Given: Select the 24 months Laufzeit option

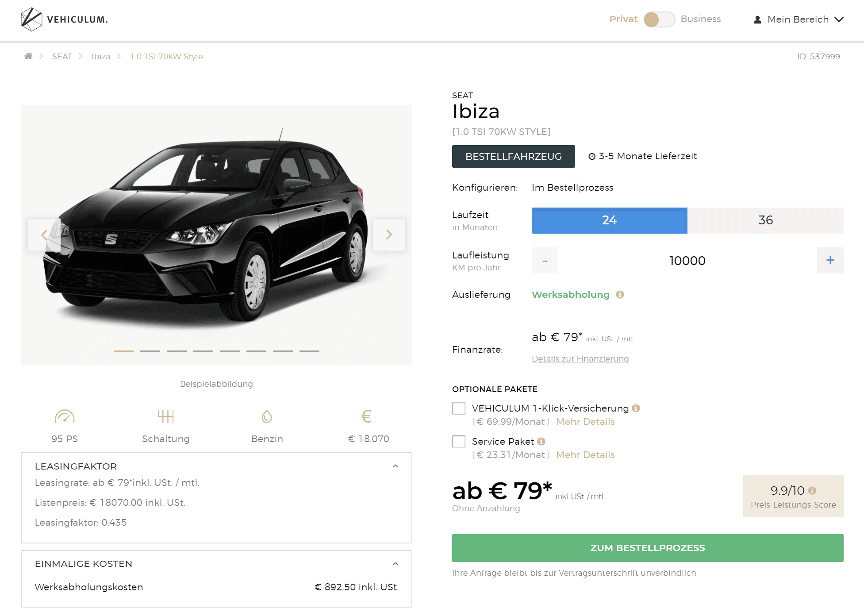Looking at the screenshot, I should (609, 220).
